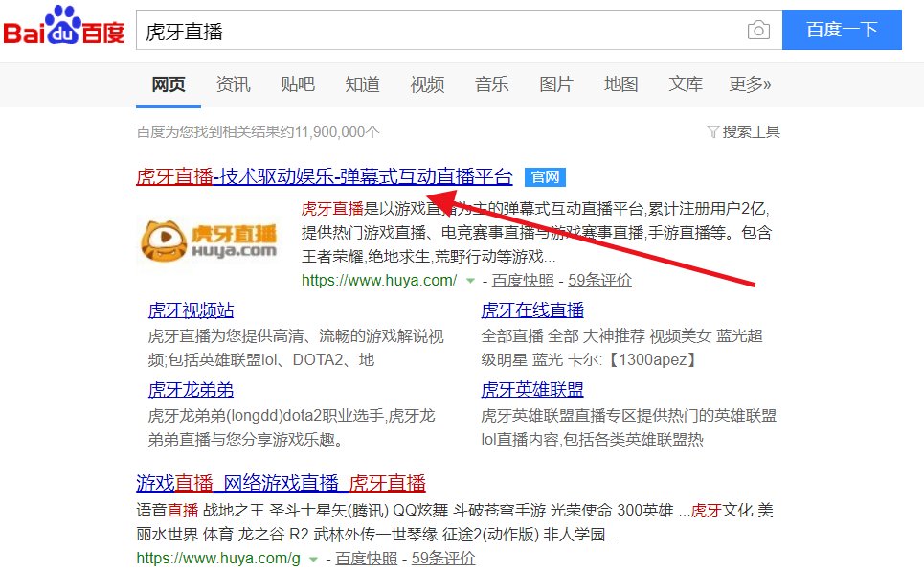Image resolution: width=924 pixels, height=573 pixels.
Task: Click the 官网 official site badge
Action: (545, 177)
